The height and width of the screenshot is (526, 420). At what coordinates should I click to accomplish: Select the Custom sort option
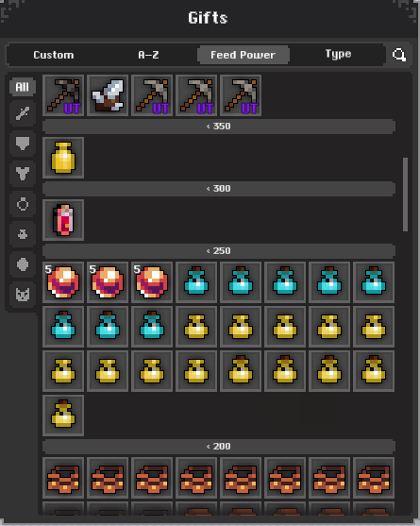coord(54,55)
